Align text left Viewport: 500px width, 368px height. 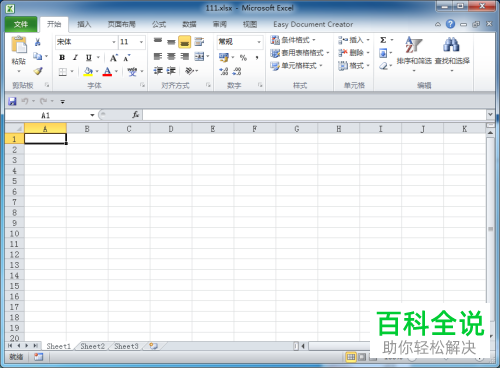coord(158,56)
